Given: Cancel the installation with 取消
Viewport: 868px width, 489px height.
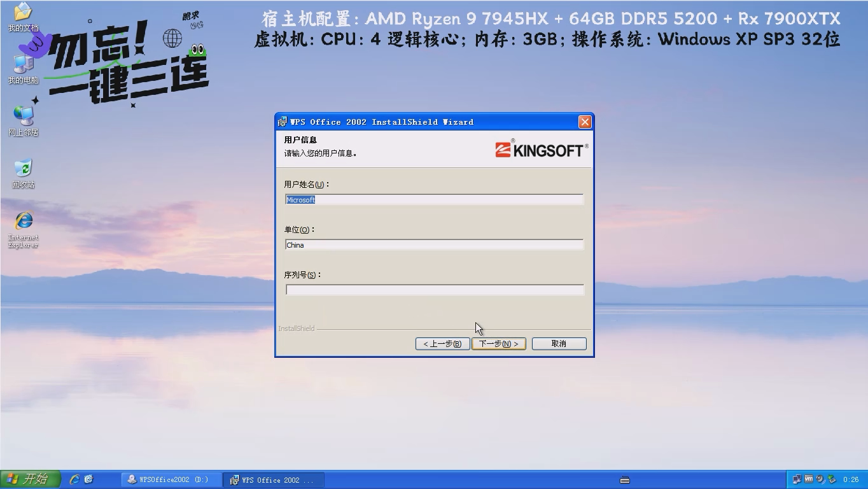Looking at the screenshot, I should (559, 344).
